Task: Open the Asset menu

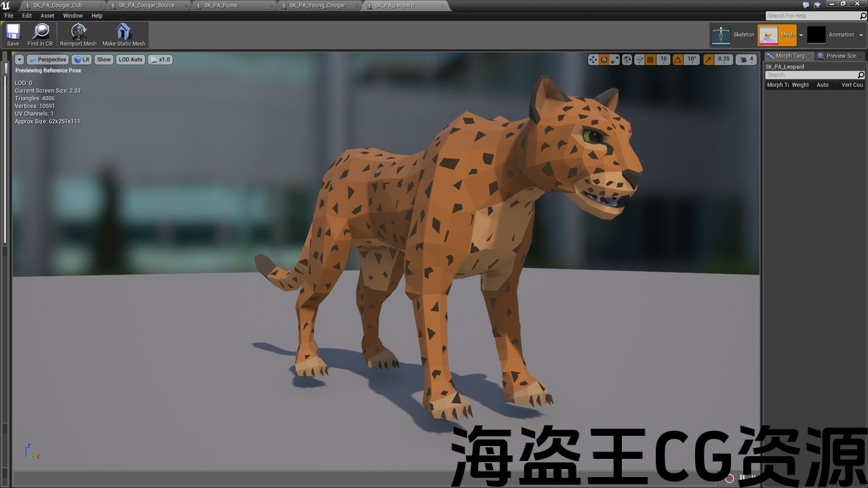Action: (x=47, y=16)
